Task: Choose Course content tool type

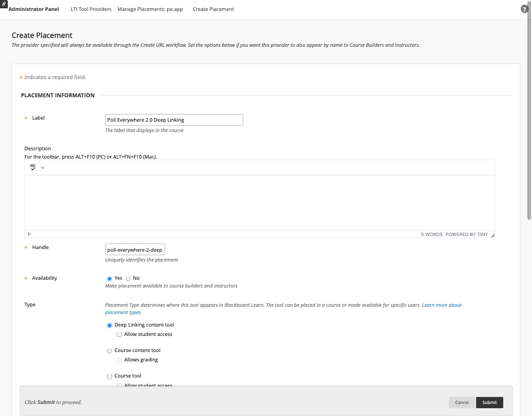Action: coord(110,351)
